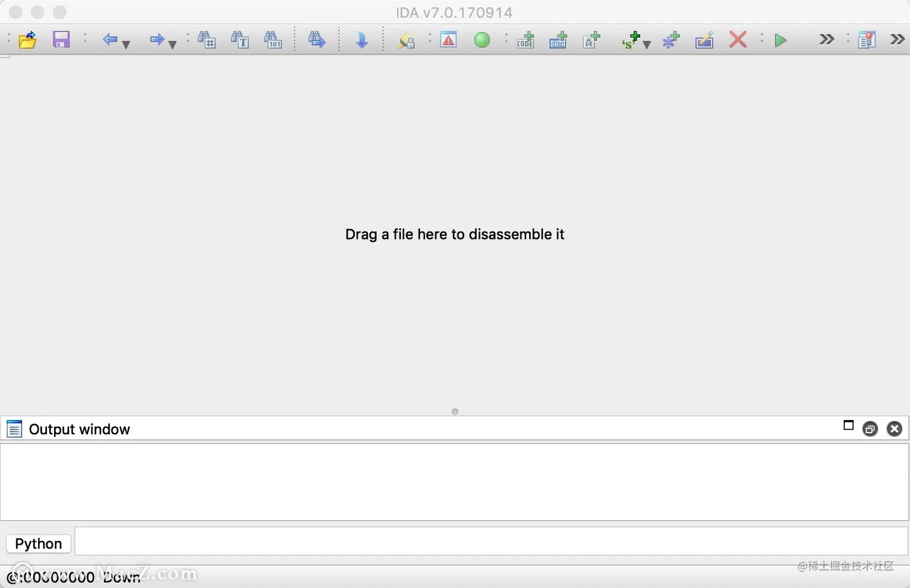Start process with green play icon
Viewport: 910px width, 588px height.
click(781, 40)
